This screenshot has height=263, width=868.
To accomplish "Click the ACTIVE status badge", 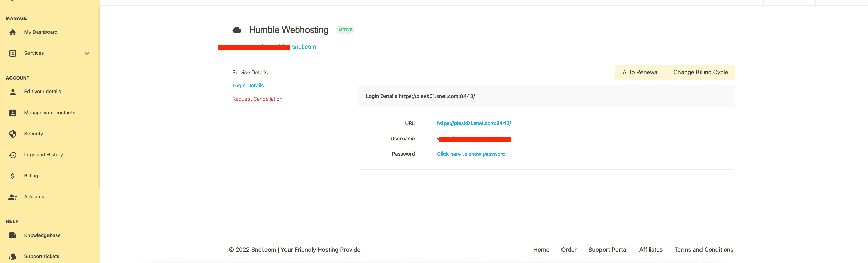I will pyautogui.click(x=345, y=30).
